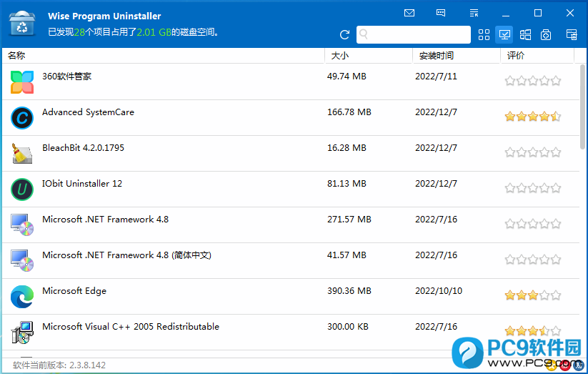Click the BleachBit 4.2.0.1795 name text

84,147
